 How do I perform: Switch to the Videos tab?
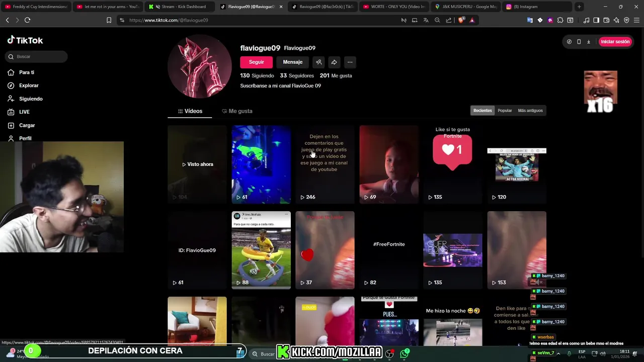pos(190,111)
